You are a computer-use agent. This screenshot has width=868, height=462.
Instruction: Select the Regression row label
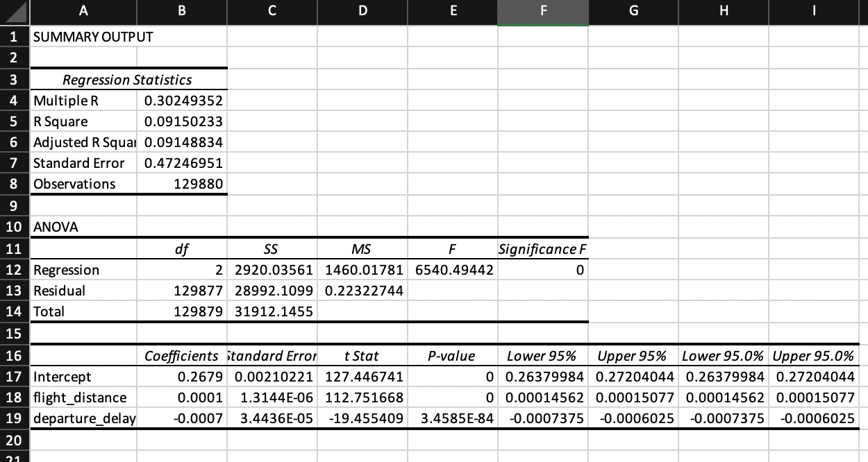[84, 270]
